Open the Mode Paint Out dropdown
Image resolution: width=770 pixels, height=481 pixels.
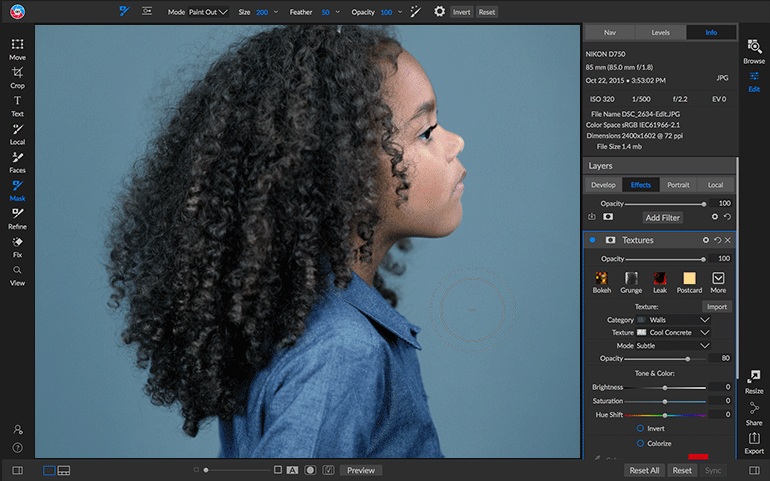coord(208,12)
